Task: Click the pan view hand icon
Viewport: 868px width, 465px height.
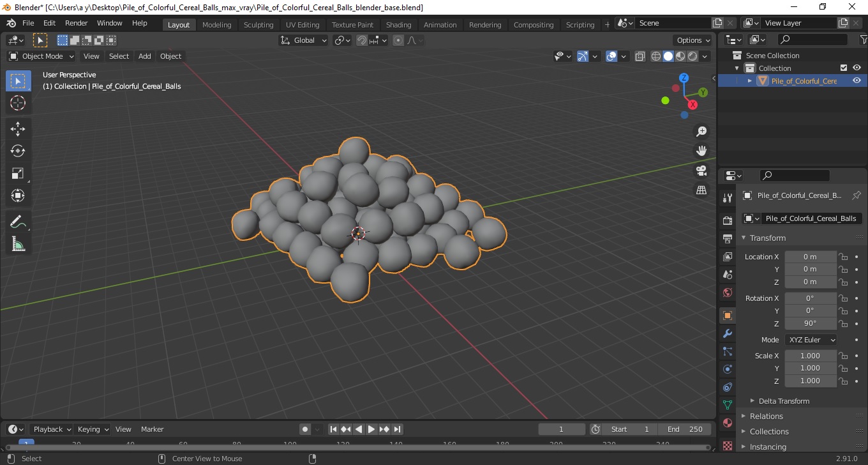Action: [x=701, y=151]
